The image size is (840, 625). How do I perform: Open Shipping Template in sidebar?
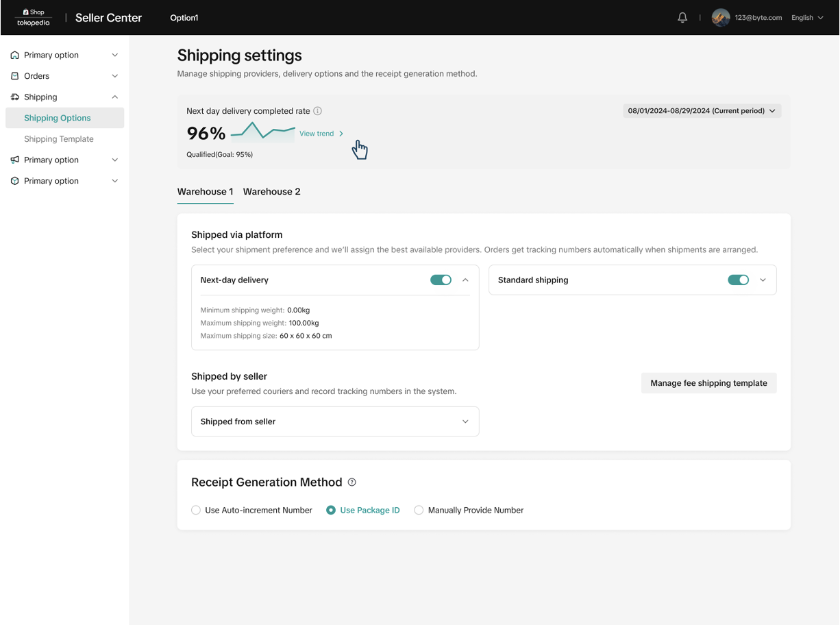point(59,139)
